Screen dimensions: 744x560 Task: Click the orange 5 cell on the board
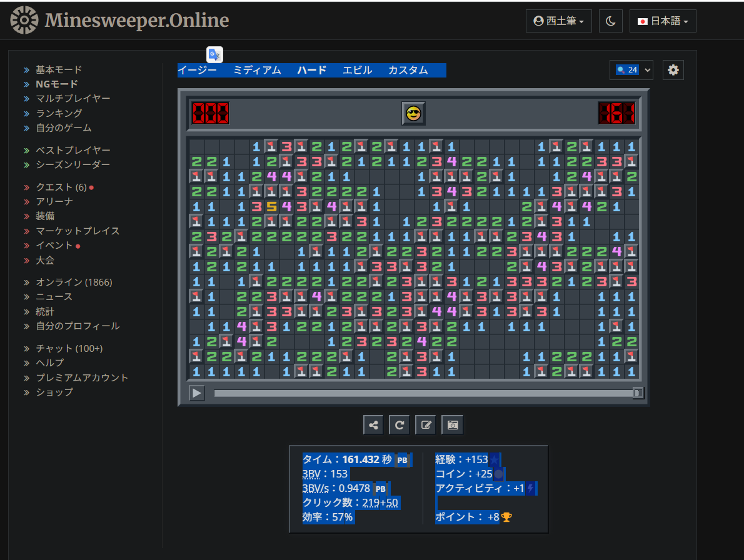[x=271, y=207]
